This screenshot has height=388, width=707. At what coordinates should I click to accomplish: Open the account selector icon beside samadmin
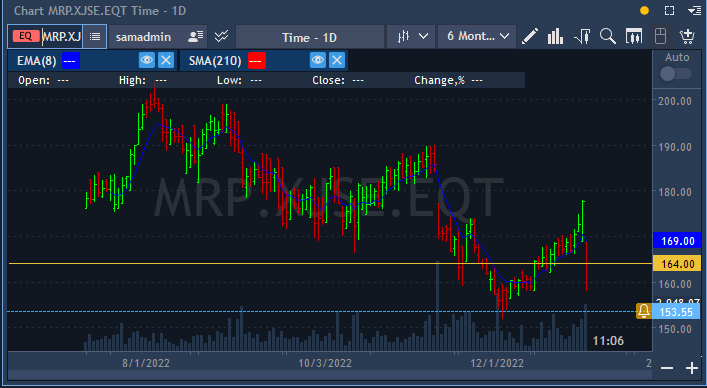[196, 37]
